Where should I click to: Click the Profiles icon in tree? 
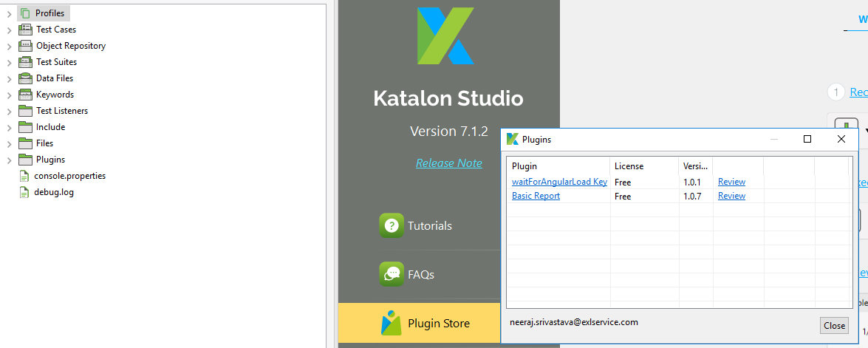point(25,13)
